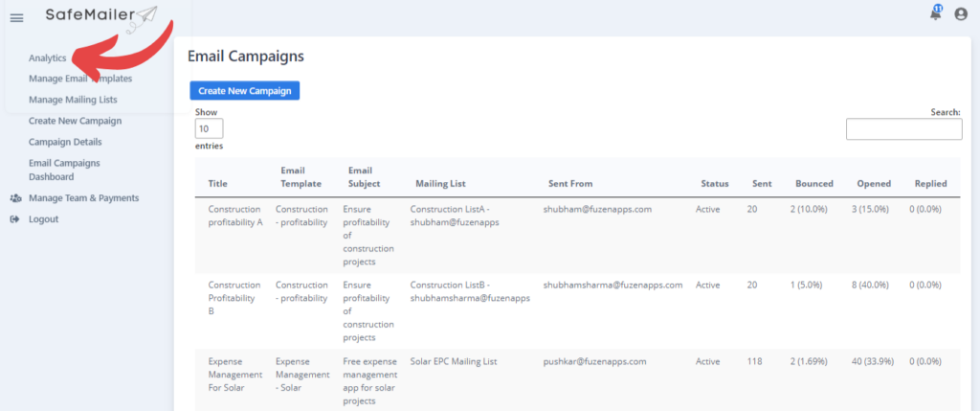Focus the Search input field

click(903, 129)
